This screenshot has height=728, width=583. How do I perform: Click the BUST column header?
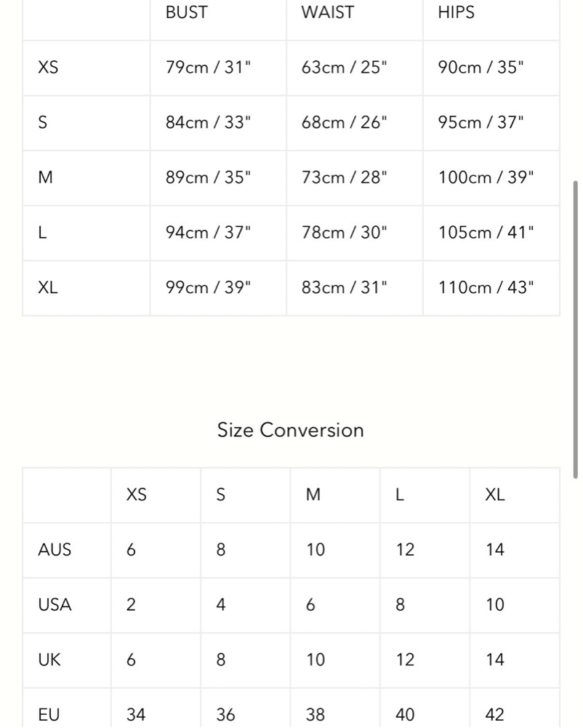point(186,12)
